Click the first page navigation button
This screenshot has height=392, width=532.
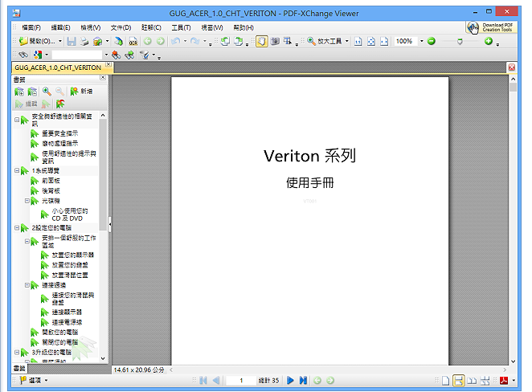tap(203, 381)
